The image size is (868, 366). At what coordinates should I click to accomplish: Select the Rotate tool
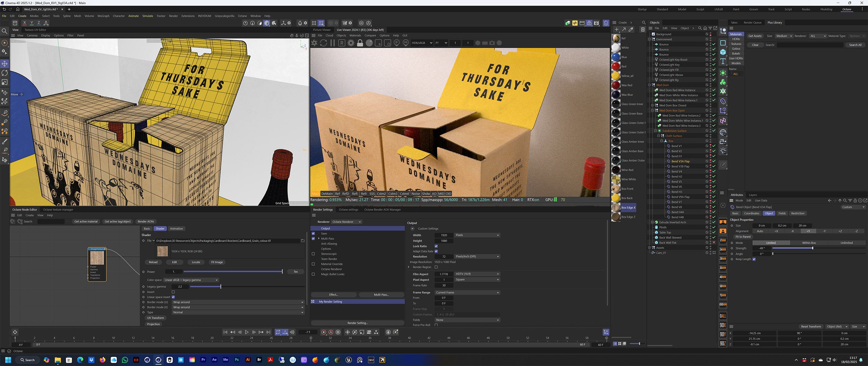tap(5, 73)
